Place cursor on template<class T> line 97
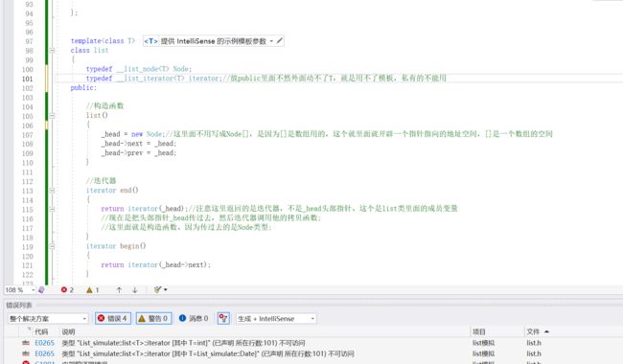 tap(103, 41)
